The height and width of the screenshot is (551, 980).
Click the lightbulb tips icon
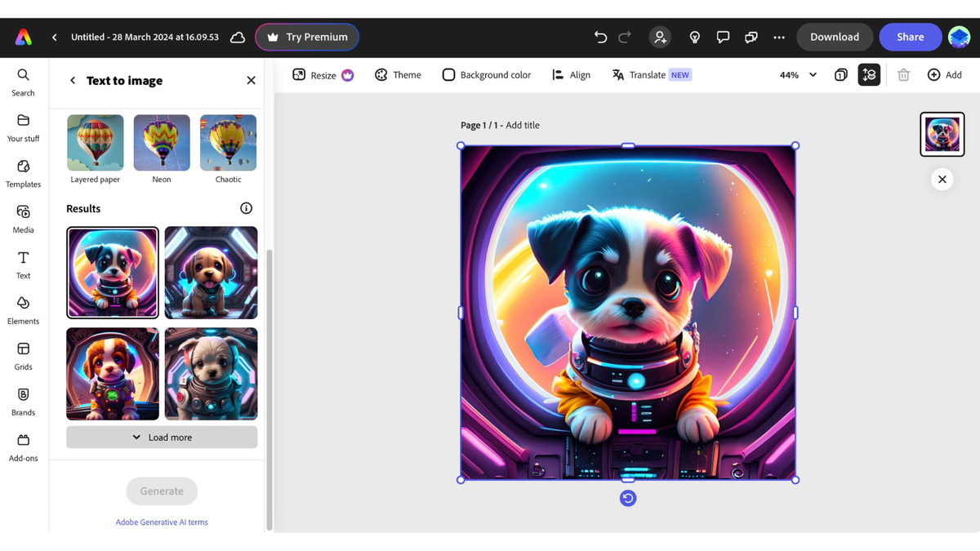[694, 37]
